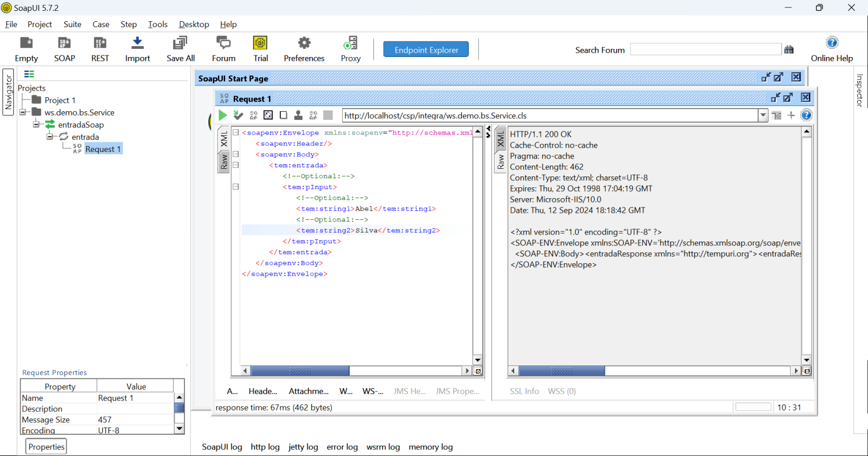Click the Properties button at bottom left

(46, 447)
